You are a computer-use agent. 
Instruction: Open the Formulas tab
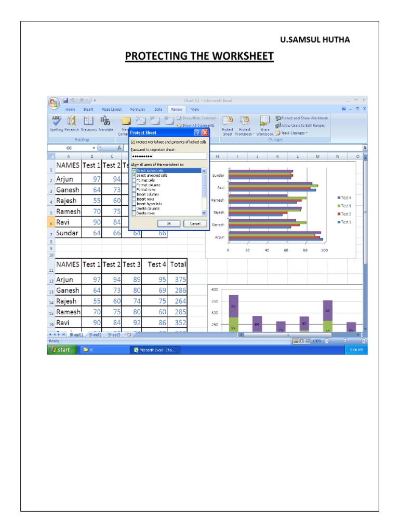[x=137, y=109]
